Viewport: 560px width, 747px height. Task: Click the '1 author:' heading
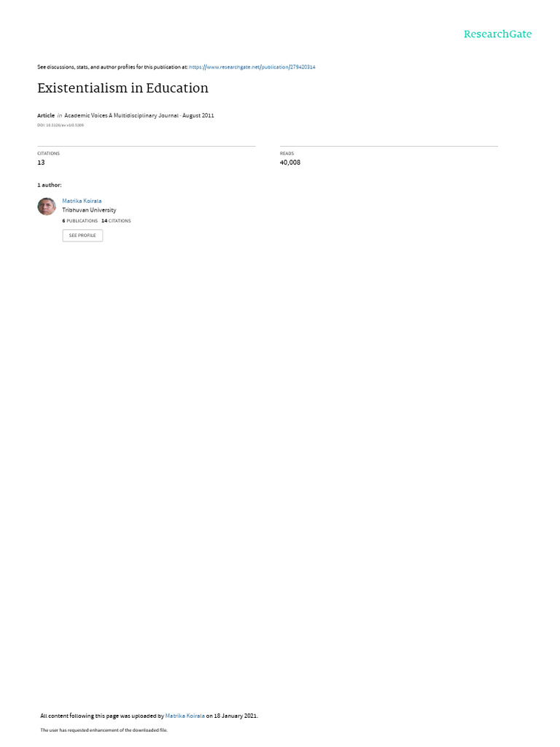[49, 185]
